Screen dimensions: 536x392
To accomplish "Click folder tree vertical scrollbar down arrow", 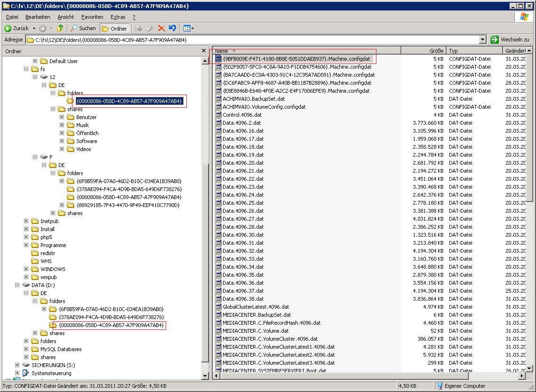I will (x=205, y=376).
